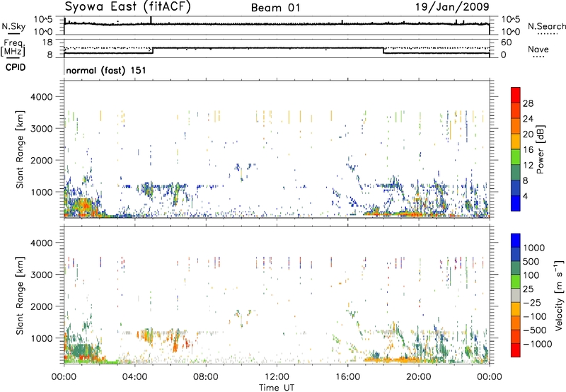Select the '24' value on Power color bar
Screen dimensions: 566x392
[x=528, y=119]
